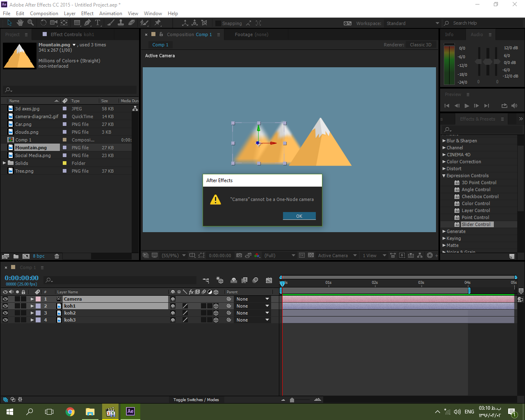The height and width of the screenshot is (420, 525).
Task: Select the Rectangle shape tool
Action: (x=77, y=23)
